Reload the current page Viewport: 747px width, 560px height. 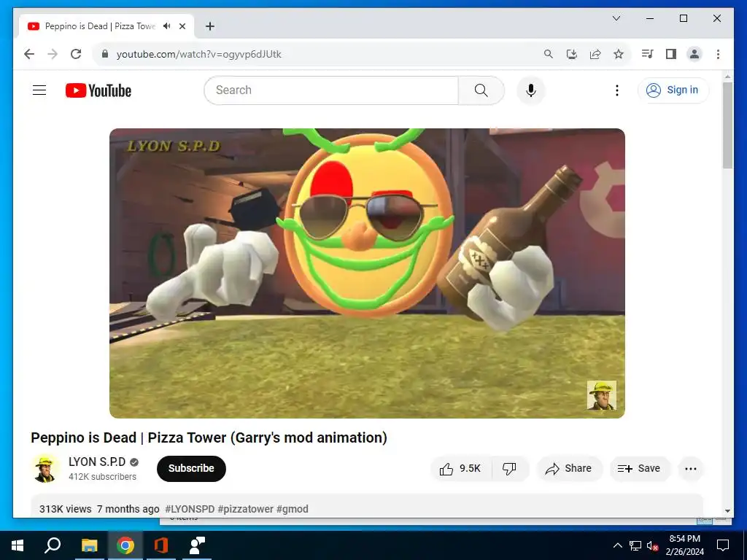pos(76,54)
